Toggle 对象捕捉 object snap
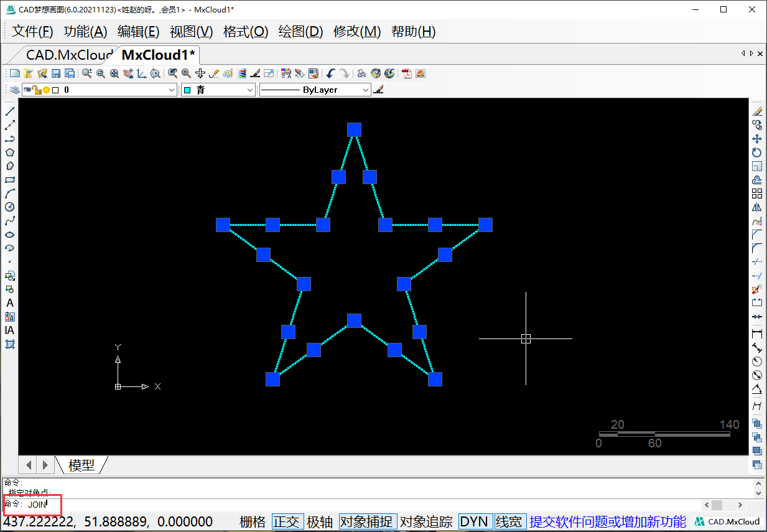767x532 pixels. pos(368,521)
